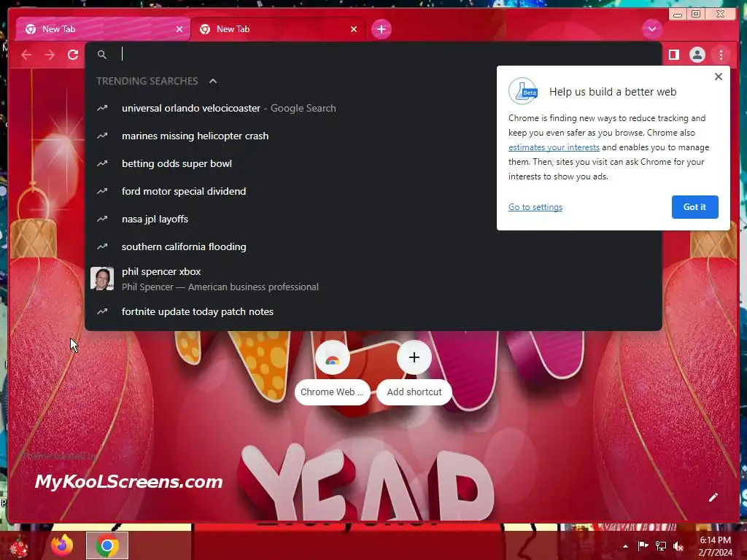Click the network tray icon
This screenshot has width=747, height=560.
(661, 546)
